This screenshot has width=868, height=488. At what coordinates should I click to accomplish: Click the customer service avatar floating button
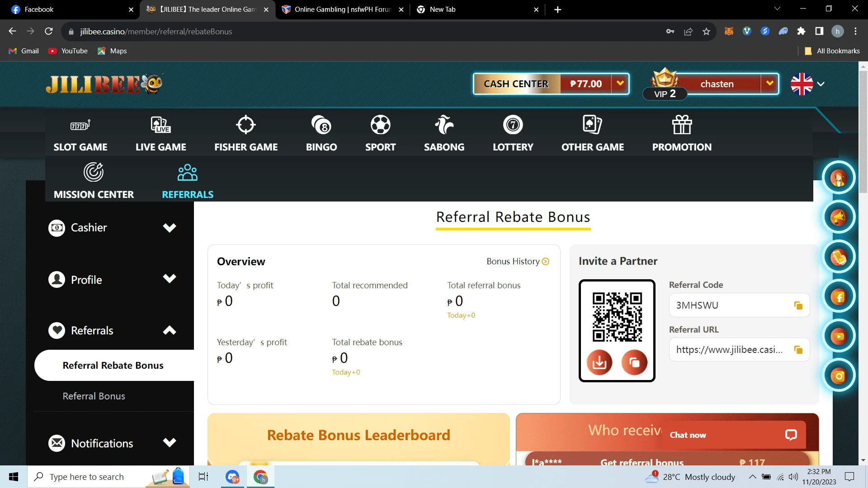coord(839,178)
